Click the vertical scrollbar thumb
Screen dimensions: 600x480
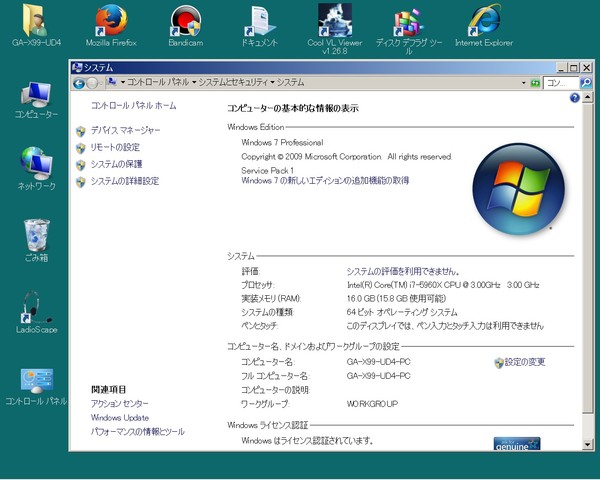point(587,258)
